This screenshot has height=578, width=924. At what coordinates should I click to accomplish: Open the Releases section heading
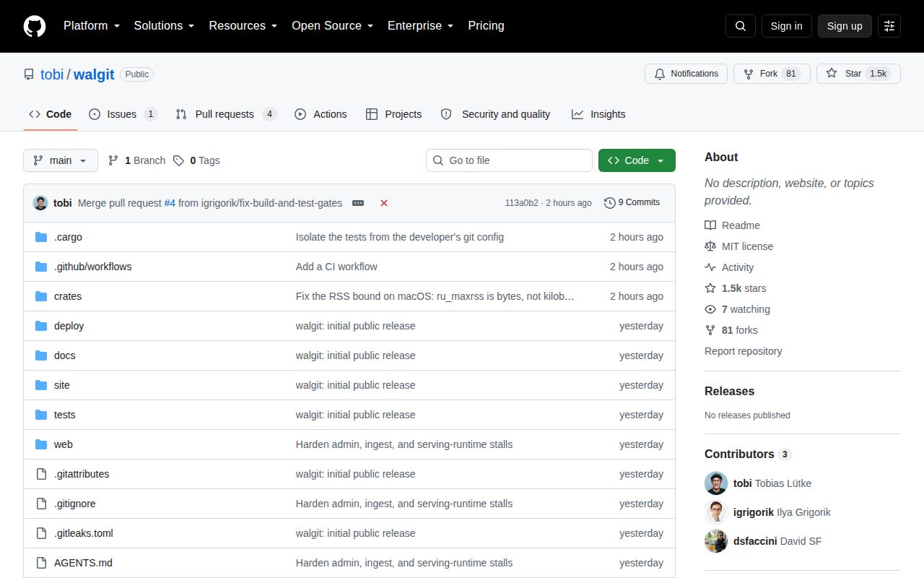click(x=729, y=391)
